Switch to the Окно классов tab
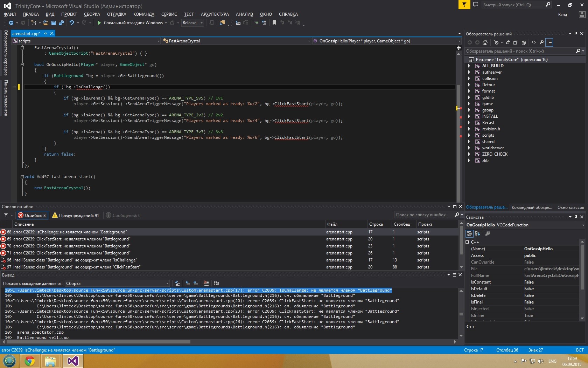Image resolution: width=588 pixels, height=368 pixels. click(x=570, y=207)
